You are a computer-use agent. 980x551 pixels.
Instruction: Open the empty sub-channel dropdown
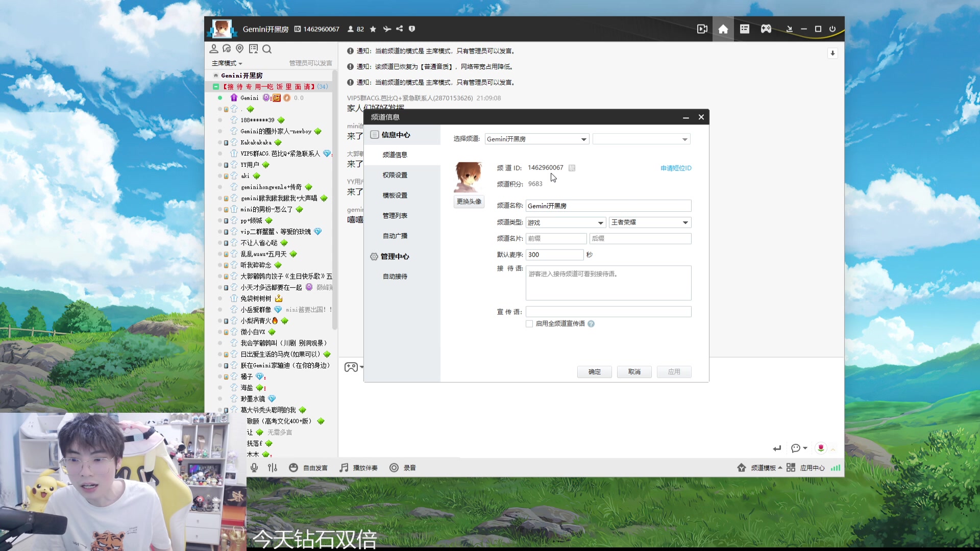642,139
